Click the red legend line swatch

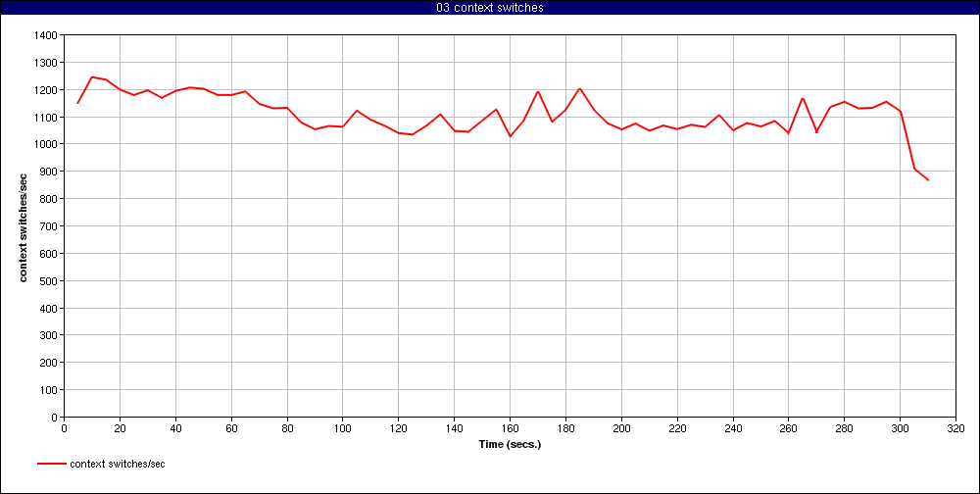52,464
